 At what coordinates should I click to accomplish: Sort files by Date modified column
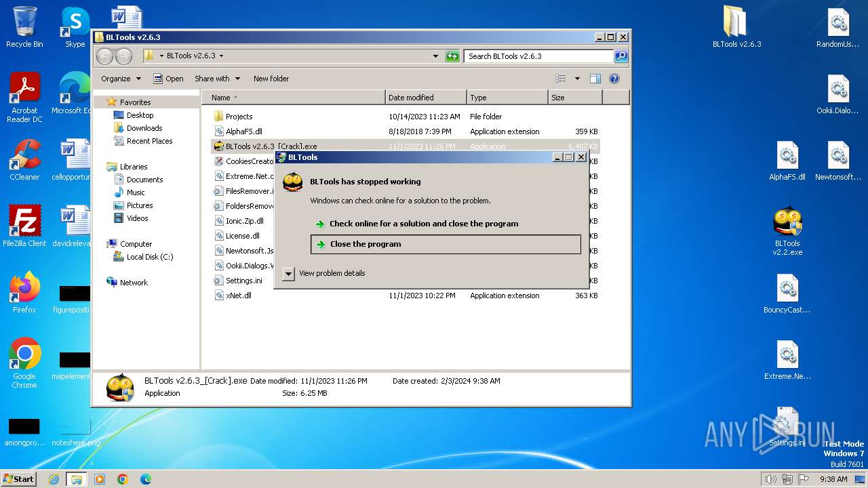[x=426, y=98]
